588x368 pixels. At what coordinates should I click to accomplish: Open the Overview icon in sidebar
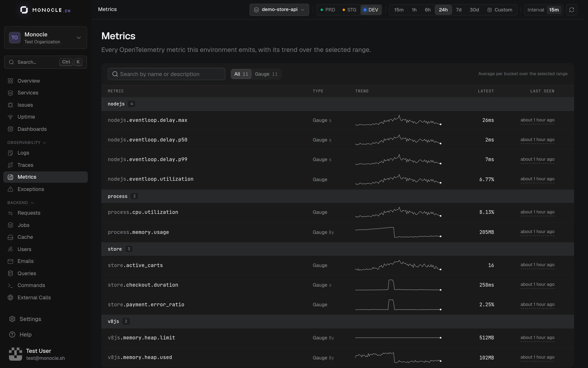pos(10,81)
